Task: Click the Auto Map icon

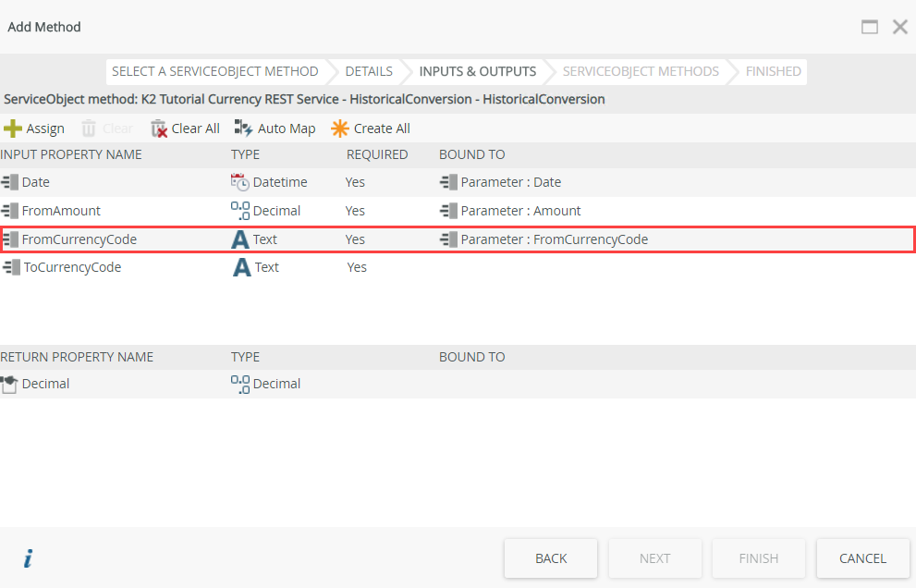Action: [x=244, y=129]
